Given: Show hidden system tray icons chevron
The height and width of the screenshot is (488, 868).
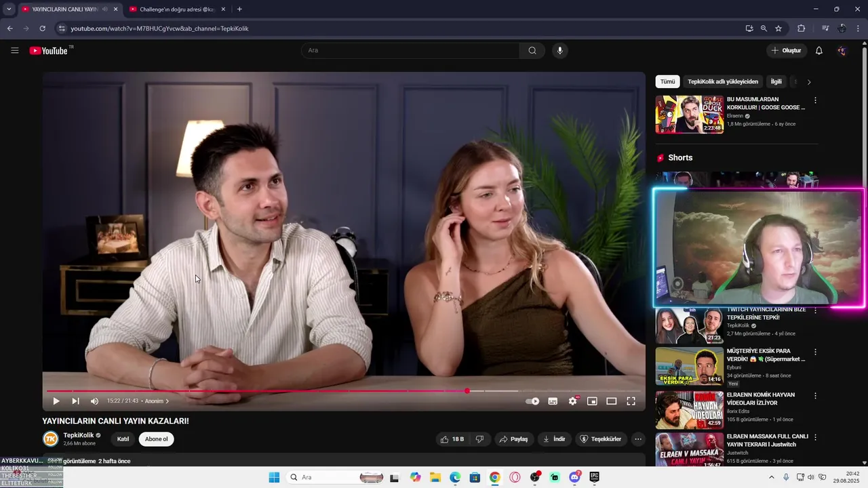Looking at the screenshot, I should (x=771, y=477).
